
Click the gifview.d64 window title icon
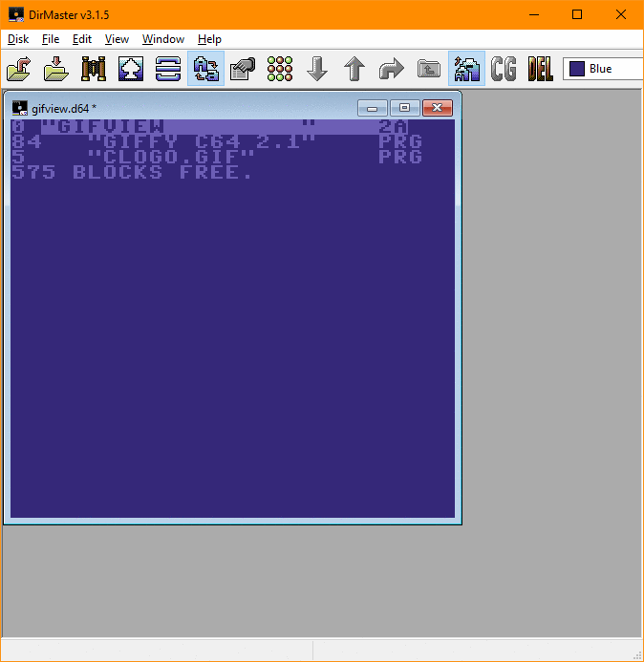pos(19,108)
